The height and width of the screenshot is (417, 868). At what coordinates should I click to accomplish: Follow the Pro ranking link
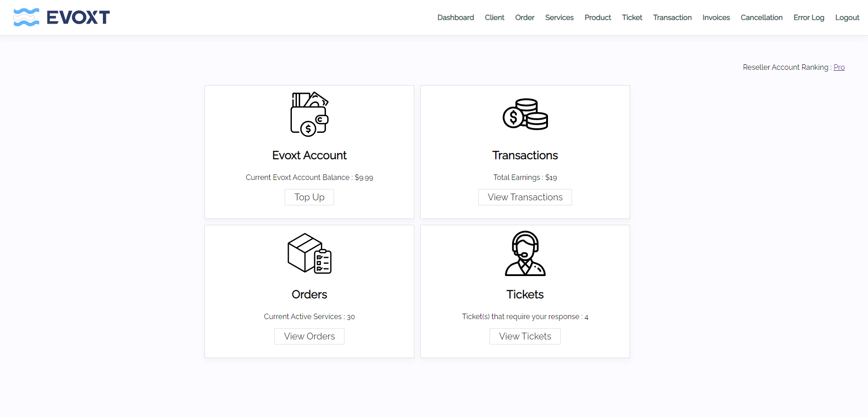coord(839,67)
